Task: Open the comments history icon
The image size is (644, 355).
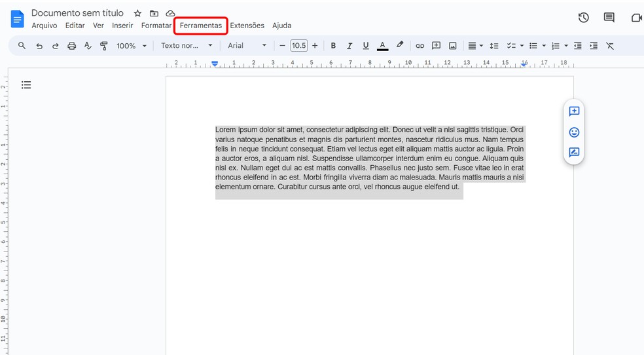Action: pos(609,18)
